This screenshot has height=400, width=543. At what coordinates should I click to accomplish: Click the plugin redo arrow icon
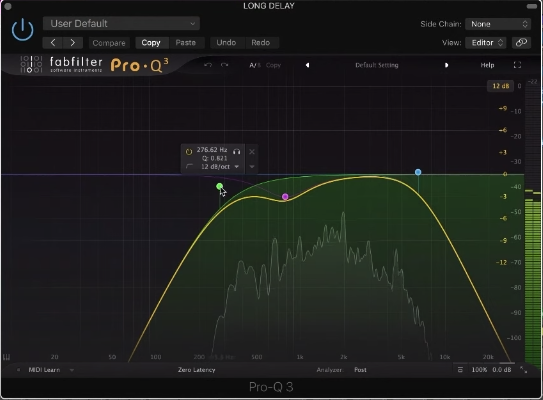tap(224, 65)
